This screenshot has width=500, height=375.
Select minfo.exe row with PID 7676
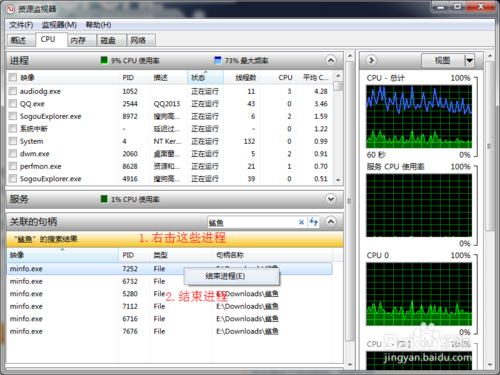169,331
